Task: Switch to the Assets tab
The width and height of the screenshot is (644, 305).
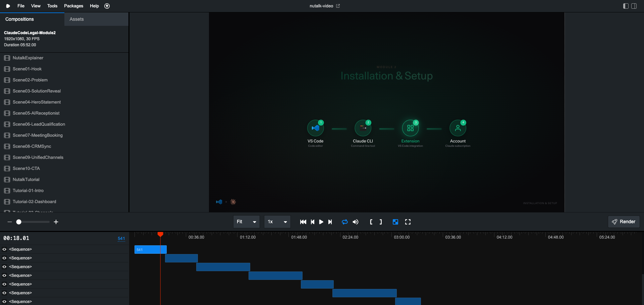Action: [x=76, y=19]
